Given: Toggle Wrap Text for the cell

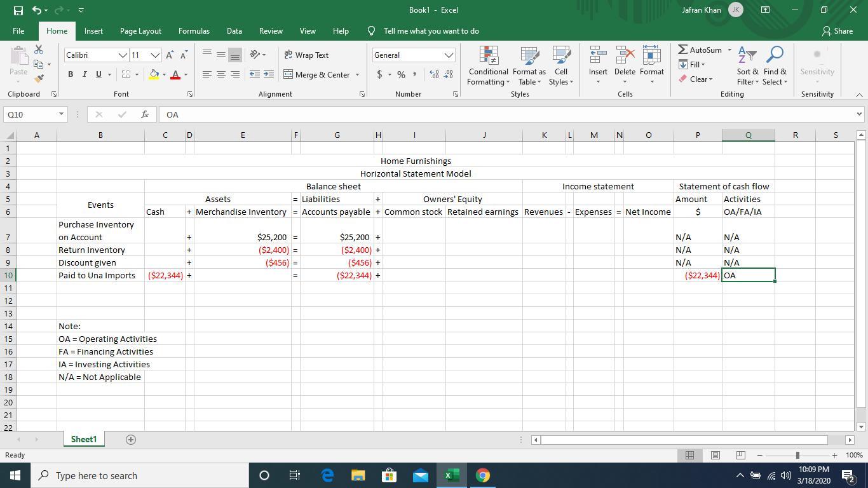Looking at the screenshot, I should click(x=306, y=55).
